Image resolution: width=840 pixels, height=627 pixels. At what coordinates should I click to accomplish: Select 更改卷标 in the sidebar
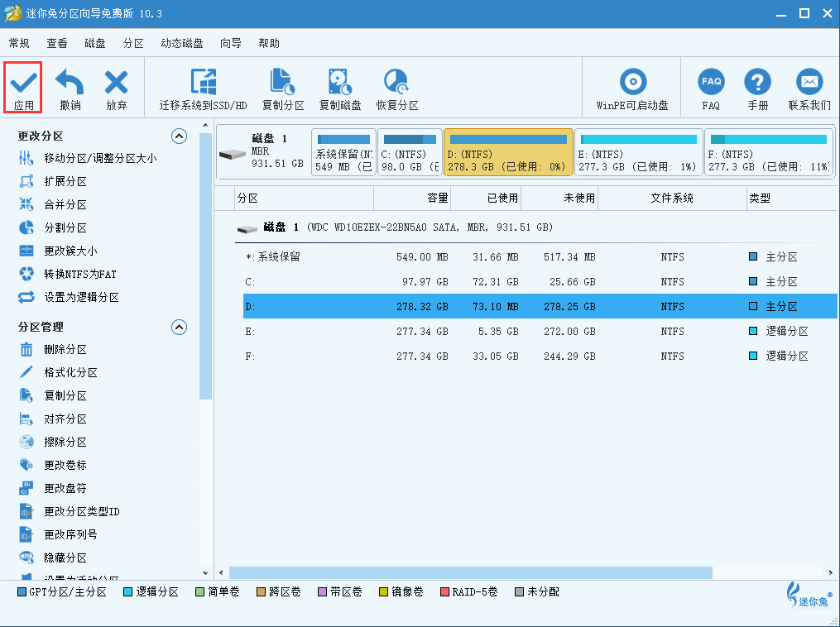click(x=65, y=465)
